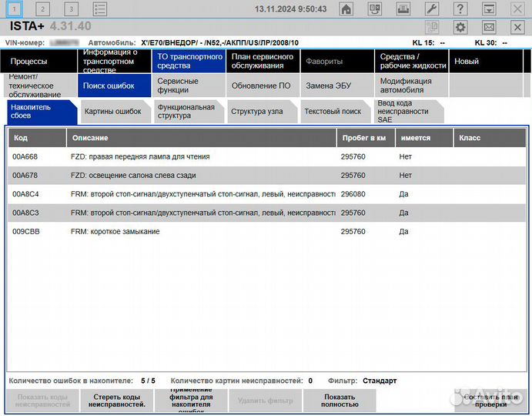This screenshot has height=416, width=532.
Task: Select Накопитель сбоев tab
Action: [x=42, y=112]
